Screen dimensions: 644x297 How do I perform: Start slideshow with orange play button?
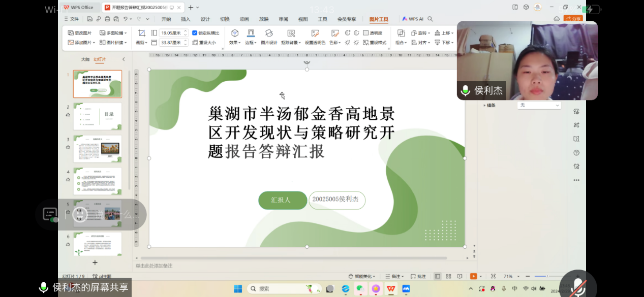pyautogui.click(x=473, y=276)
